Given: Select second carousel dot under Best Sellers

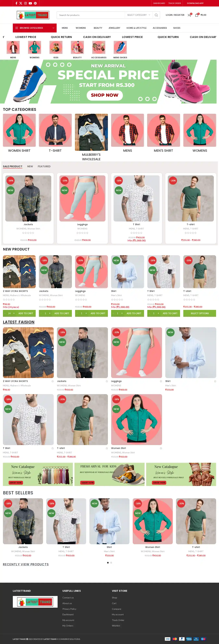Looking at the screenshot, I should [111, 563].
